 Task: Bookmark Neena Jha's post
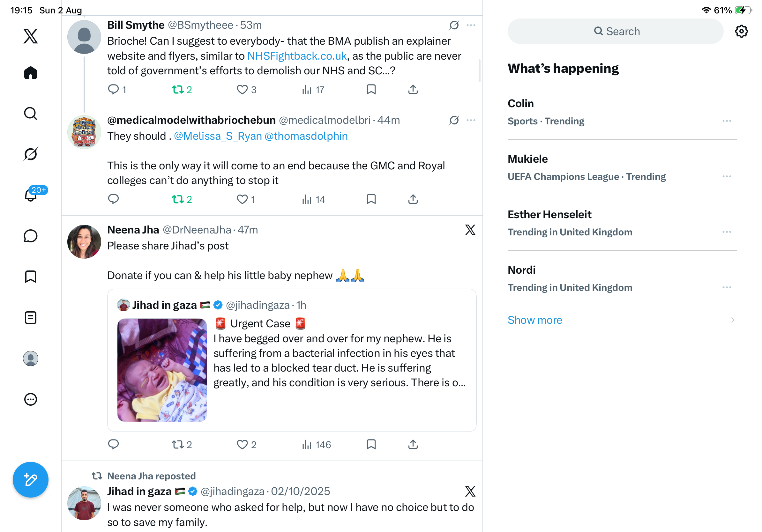point(371,444)
